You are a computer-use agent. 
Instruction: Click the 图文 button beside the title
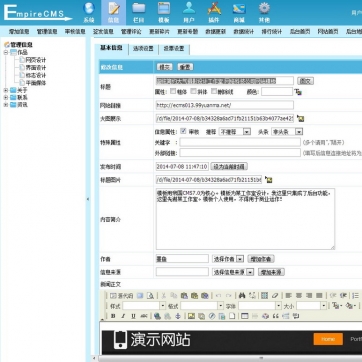tap(305, 81)
